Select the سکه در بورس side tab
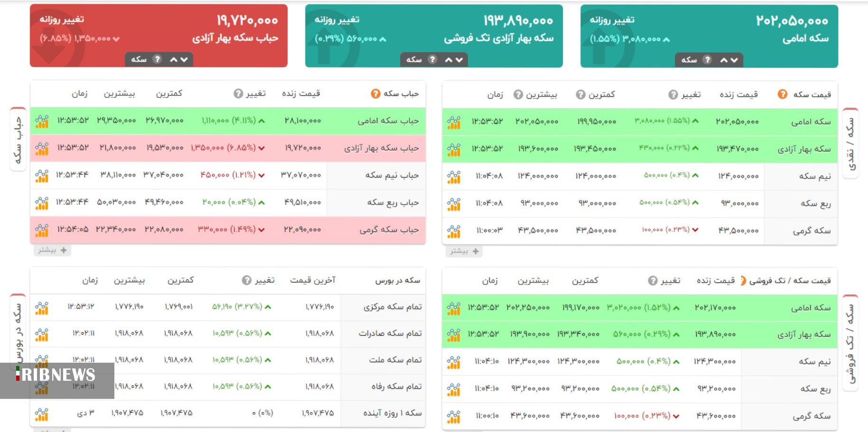This screenshot has height=432, width=868. click(18, 332)
